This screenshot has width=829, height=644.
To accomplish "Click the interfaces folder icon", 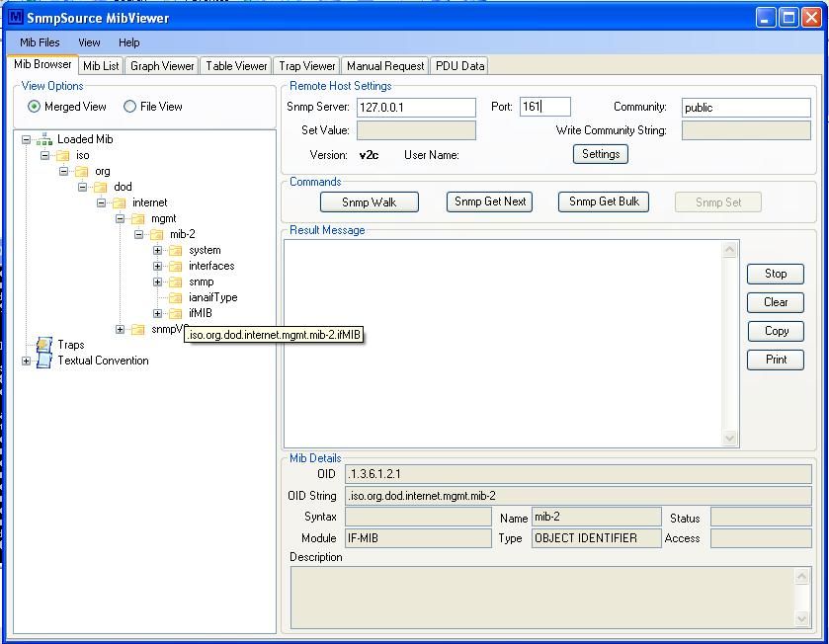I will pos(176,266).
